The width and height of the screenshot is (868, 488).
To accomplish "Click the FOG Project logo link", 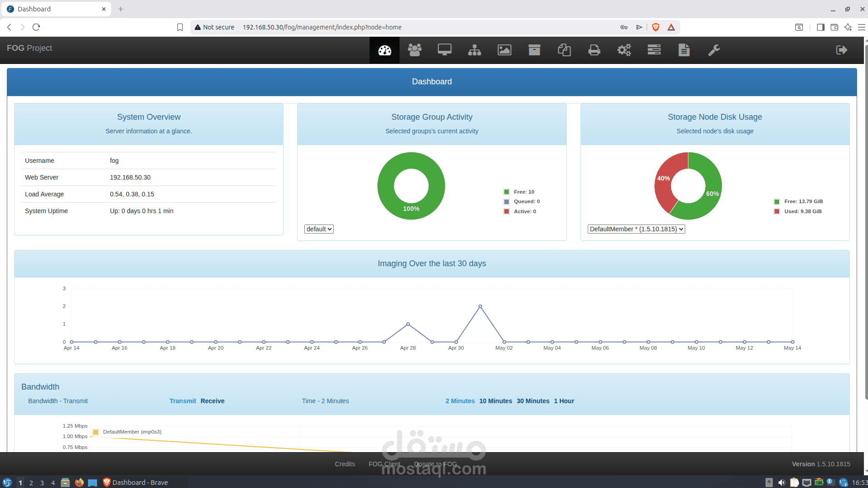I will click(29, 48).
